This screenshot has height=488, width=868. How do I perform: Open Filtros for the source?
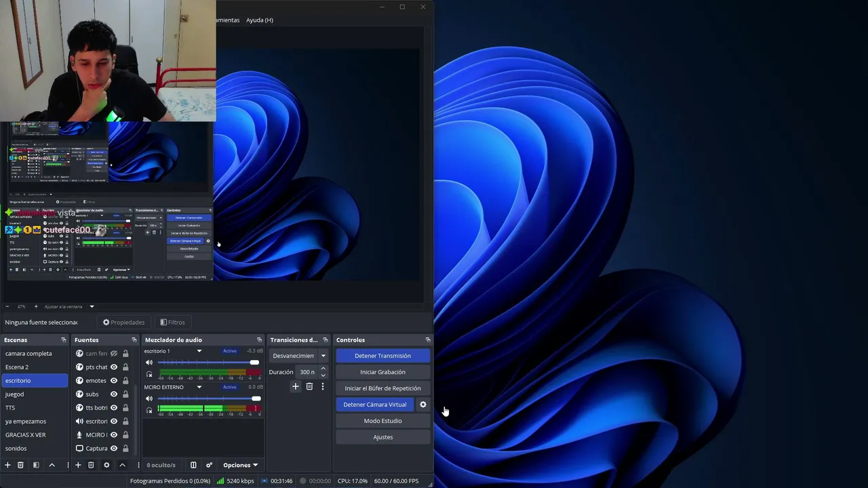coord(172,322)
